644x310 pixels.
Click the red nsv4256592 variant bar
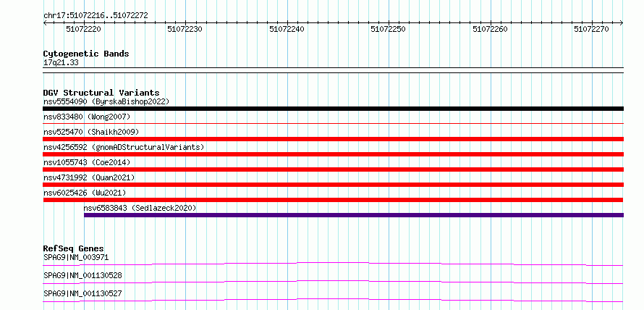pos(333,154)
